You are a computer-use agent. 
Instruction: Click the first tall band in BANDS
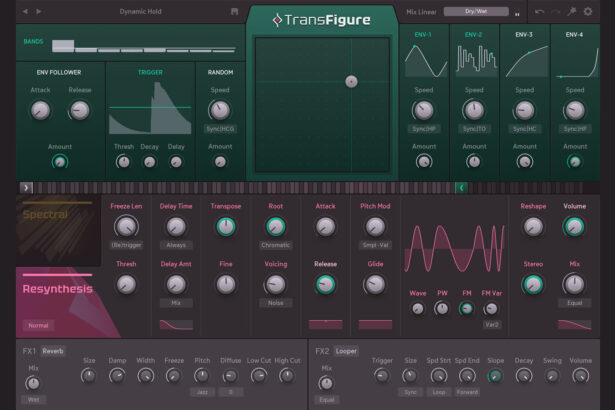click(x=63, y=46)
